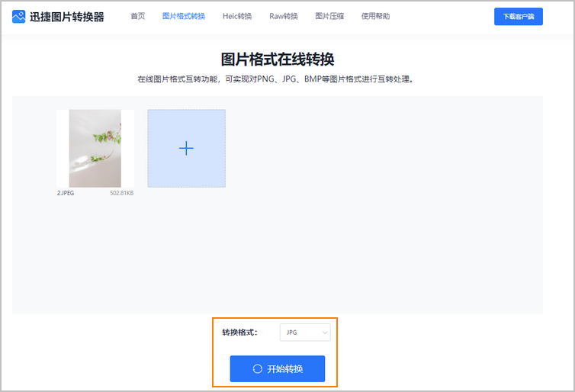Switch to 图片压缩 menu item
The image size is (575, 392).
(329, 16)
